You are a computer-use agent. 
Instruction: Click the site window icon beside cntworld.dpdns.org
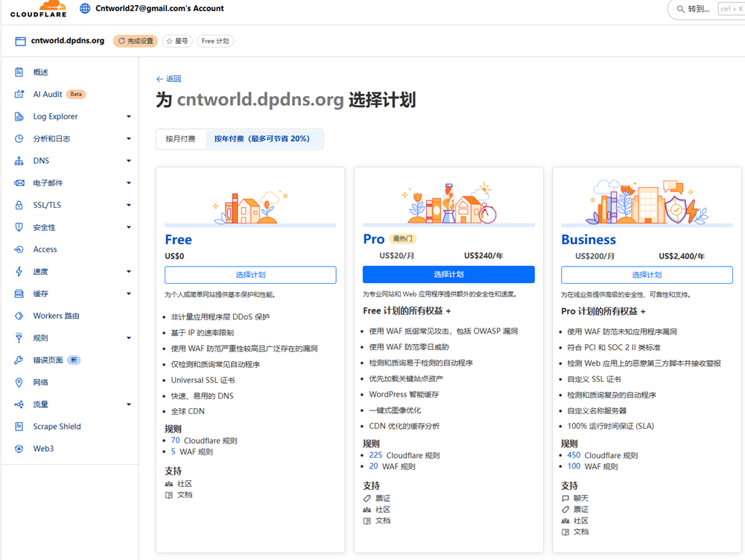click(x=20, y=41)
